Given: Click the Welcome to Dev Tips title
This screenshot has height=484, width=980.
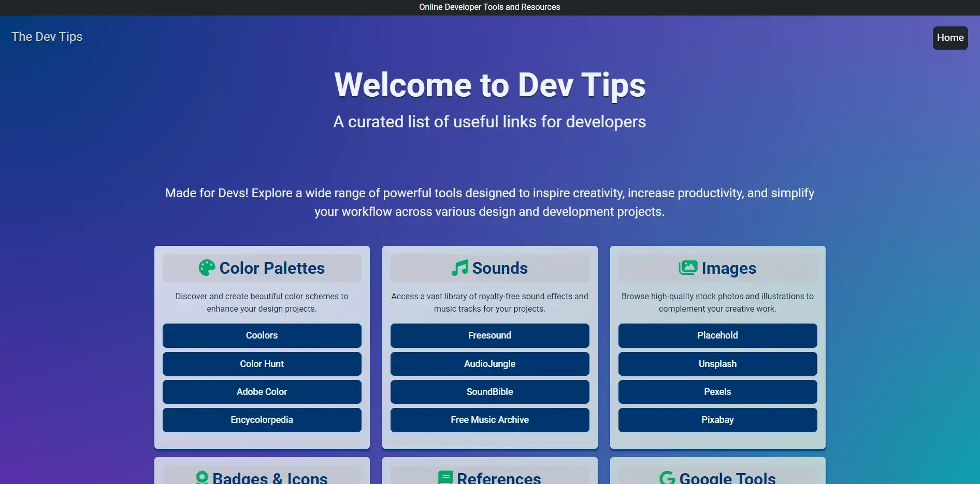Looking at the screenshot, I should point(490,85).
